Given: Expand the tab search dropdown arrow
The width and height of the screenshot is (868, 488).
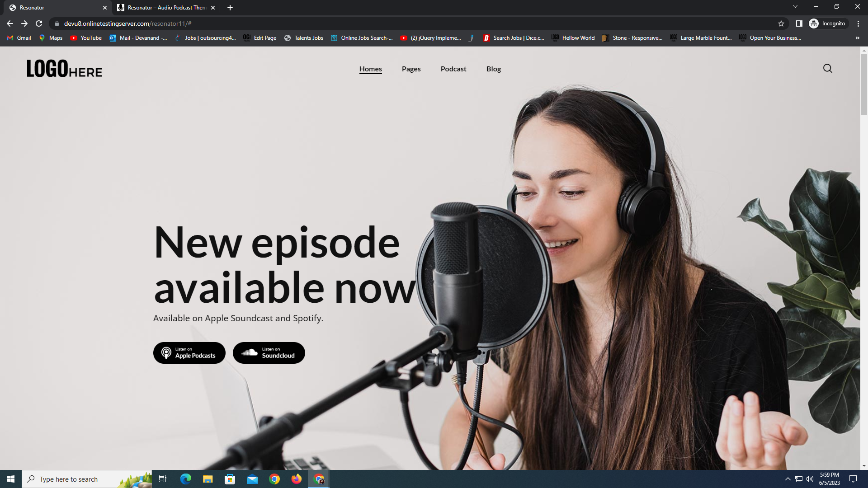Looking at the screenshot, I should point(795,7).
